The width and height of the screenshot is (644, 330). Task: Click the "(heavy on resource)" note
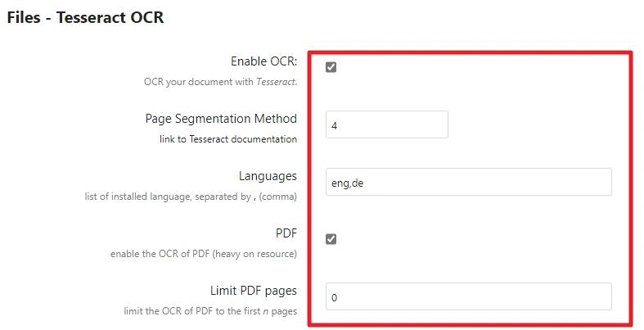click(x=254, y=254)
